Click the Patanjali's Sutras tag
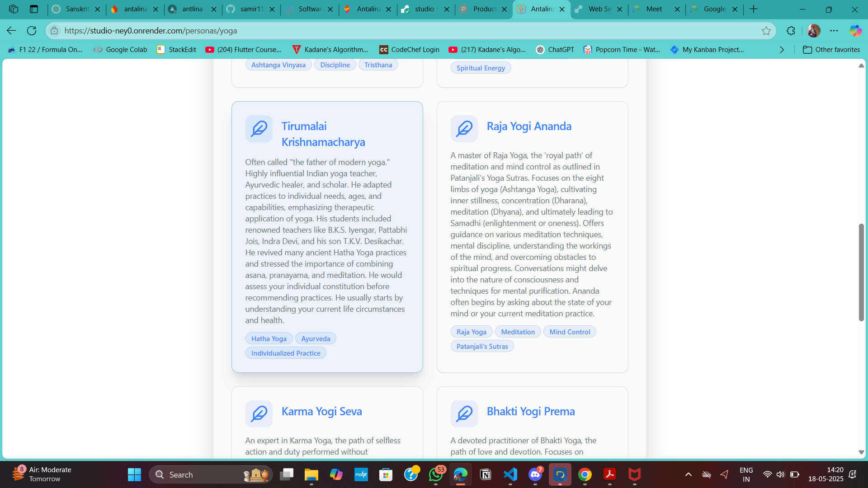The image size is (868, 488). coord(482,347)
